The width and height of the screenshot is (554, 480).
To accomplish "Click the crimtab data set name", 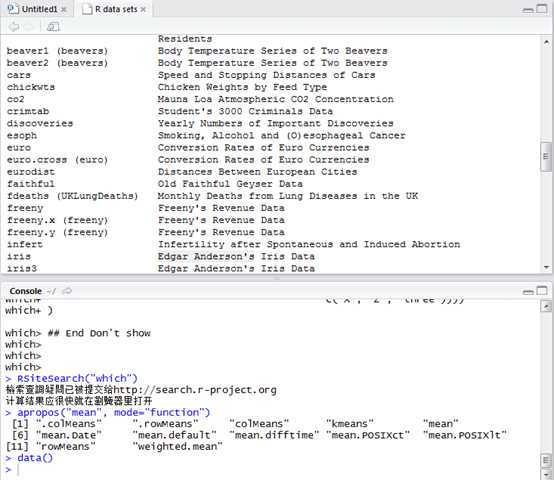I will pos(28,111).
